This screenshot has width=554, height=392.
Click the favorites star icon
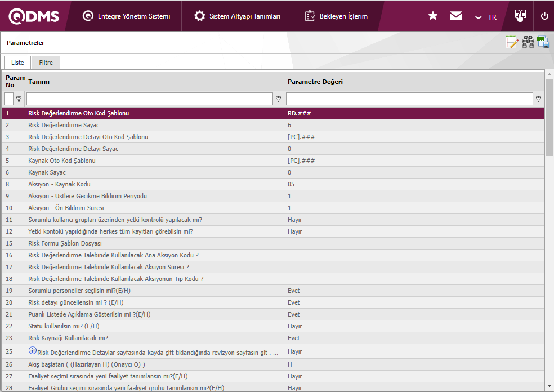(433, 16)
